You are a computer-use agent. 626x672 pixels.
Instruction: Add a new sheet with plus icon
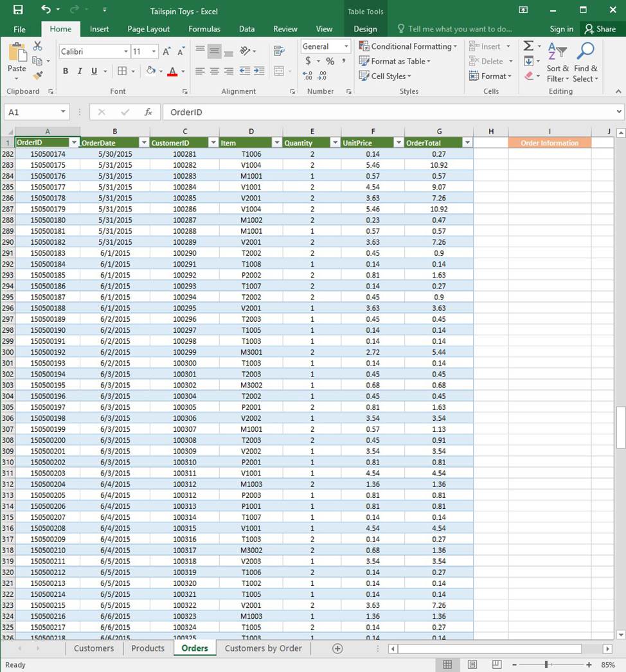tap(337, 648)
